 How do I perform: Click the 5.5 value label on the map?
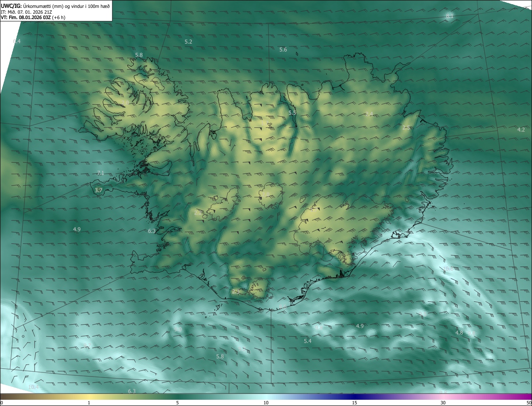pos(292,113)
